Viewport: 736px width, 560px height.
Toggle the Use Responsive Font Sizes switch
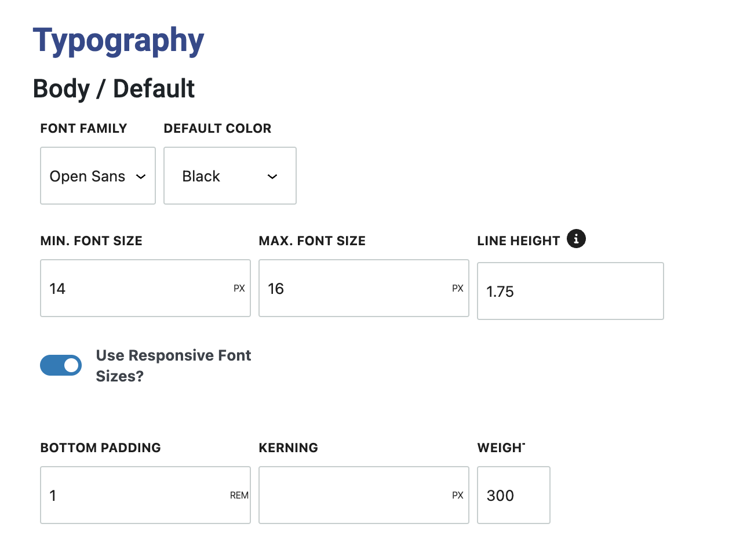click(61, 365)
